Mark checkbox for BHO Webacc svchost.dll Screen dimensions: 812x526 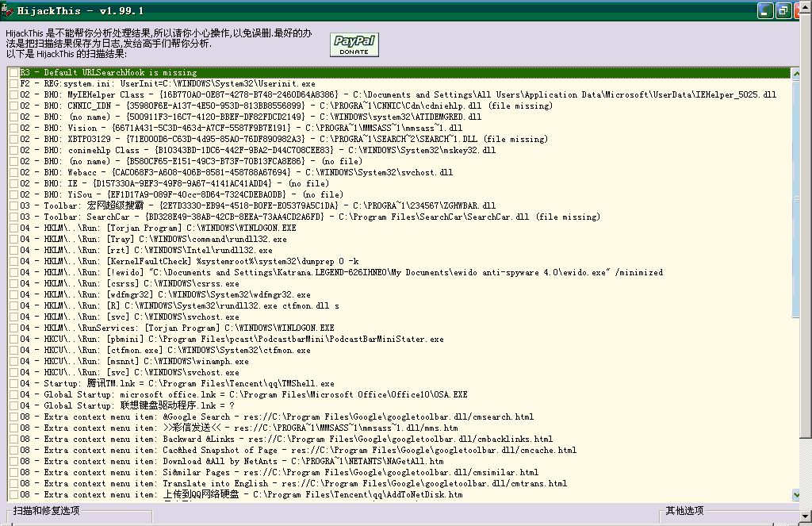coord(14,173)
